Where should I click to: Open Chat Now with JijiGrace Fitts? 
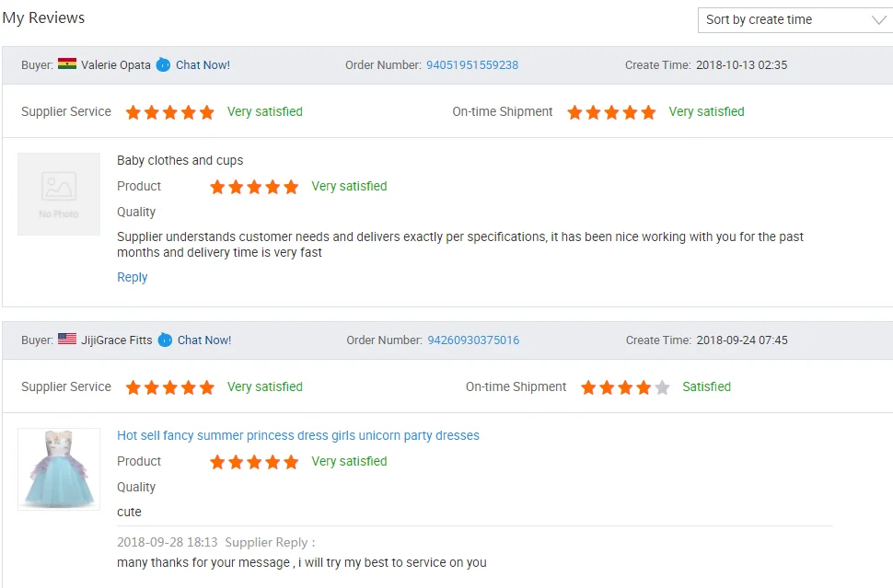[204, 340]
